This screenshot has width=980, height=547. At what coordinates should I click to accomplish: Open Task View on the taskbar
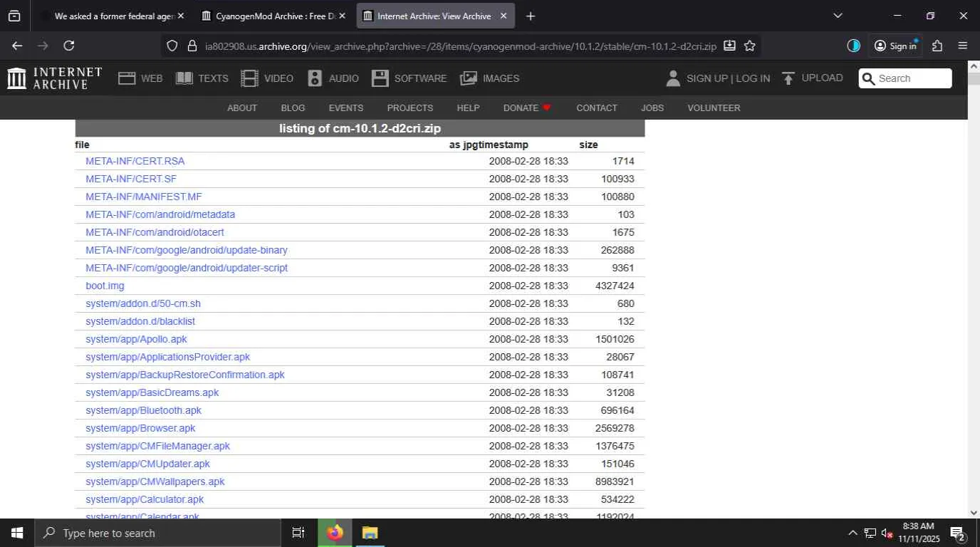[x=298, y=533]
